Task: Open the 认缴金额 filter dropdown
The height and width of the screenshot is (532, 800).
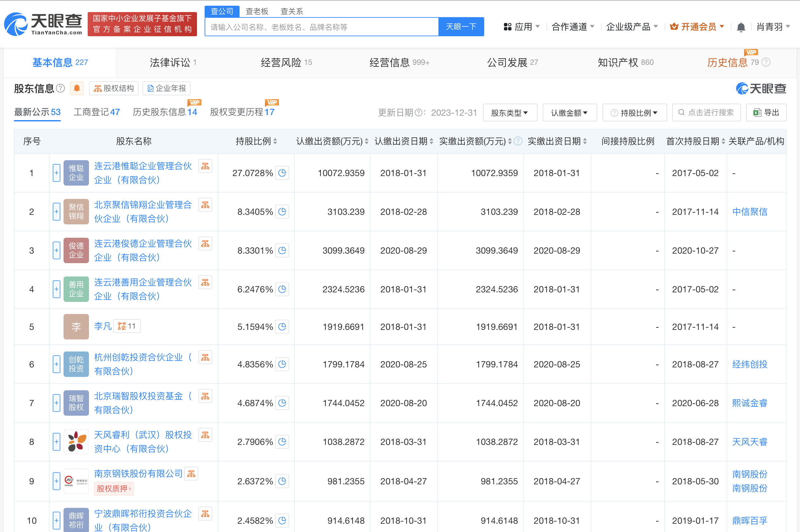Action: 570,113
